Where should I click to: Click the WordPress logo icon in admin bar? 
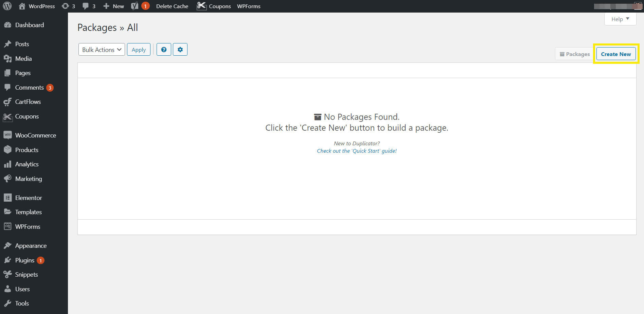click(x=7, y=6)
